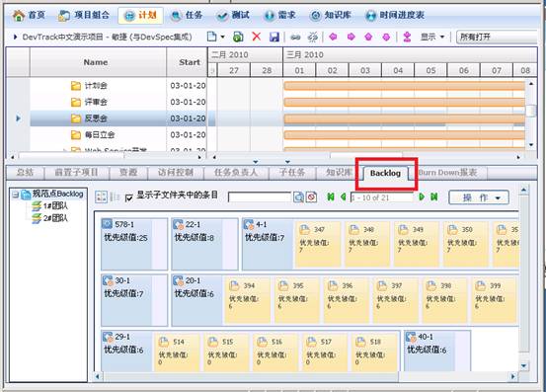Switch to the 访问控制 access control tab
The width and height of the screenshot is (546, 392).
point(176,173)
